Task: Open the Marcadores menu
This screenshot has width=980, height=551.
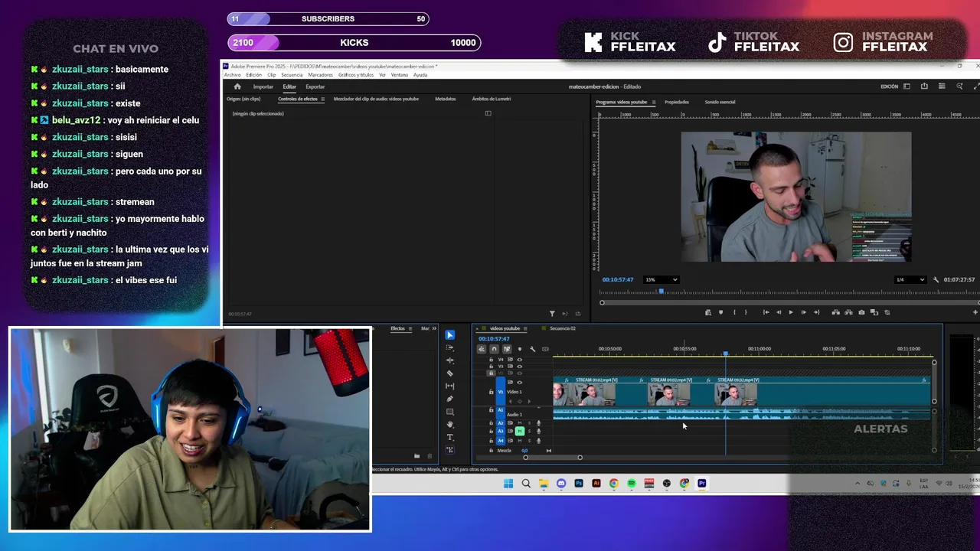Action: click(x=321, y=75)
